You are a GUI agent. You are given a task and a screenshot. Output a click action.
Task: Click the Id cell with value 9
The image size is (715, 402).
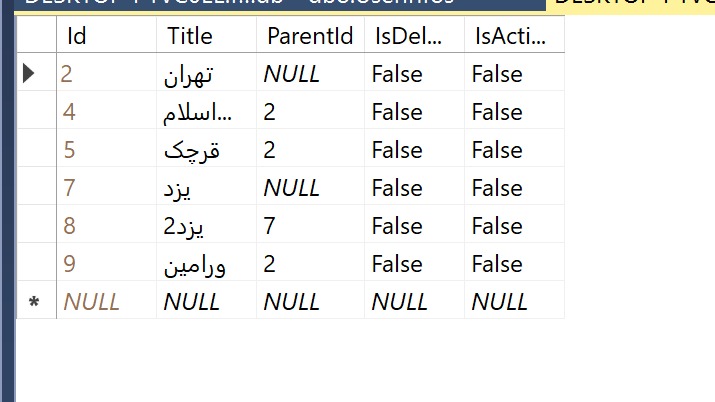(x=107, y=262)
